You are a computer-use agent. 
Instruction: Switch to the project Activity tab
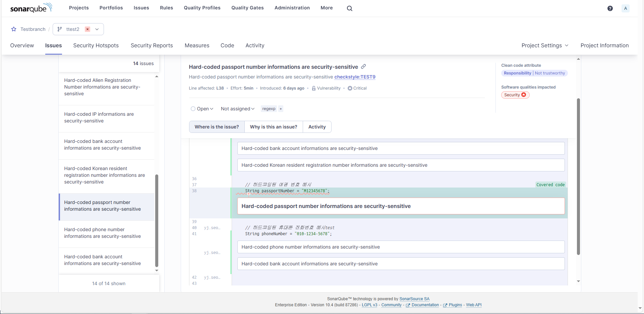pos(255,45)
